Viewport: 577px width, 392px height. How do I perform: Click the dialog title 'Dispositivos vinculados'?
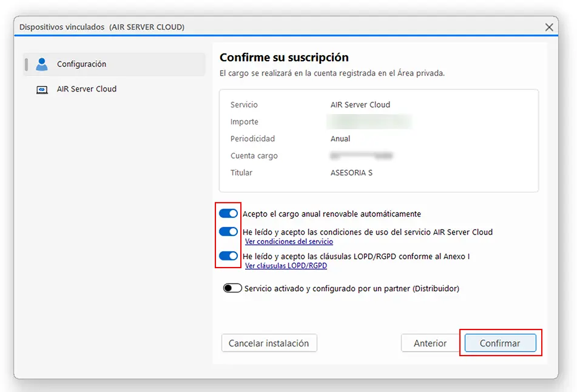62,27
